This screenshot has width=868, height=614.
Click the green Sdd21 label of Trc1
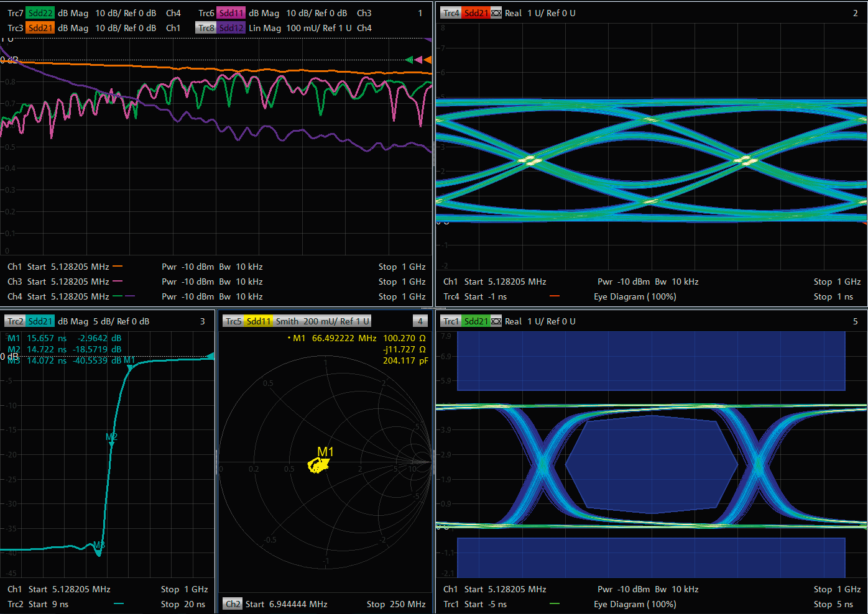coord(476,321)
